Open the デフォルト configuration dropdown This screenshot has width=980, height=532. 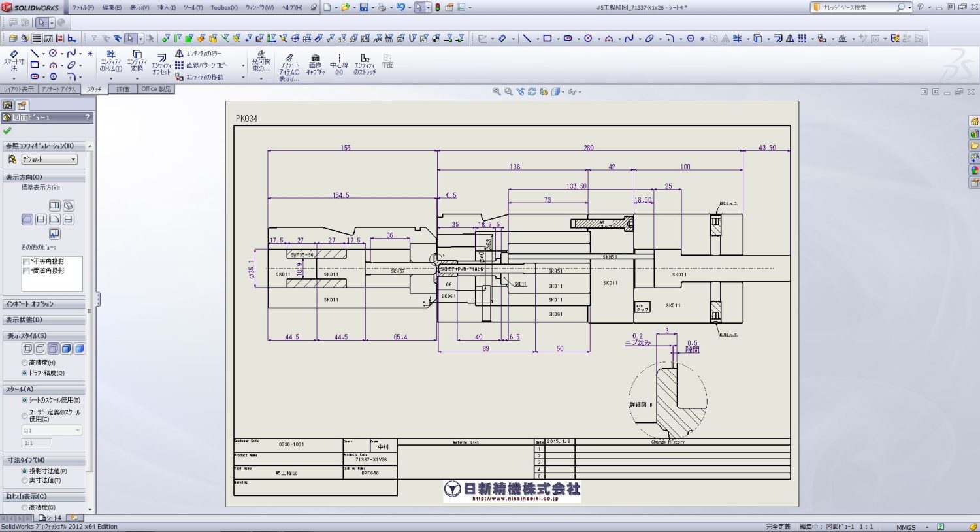(x=49, y=159)
